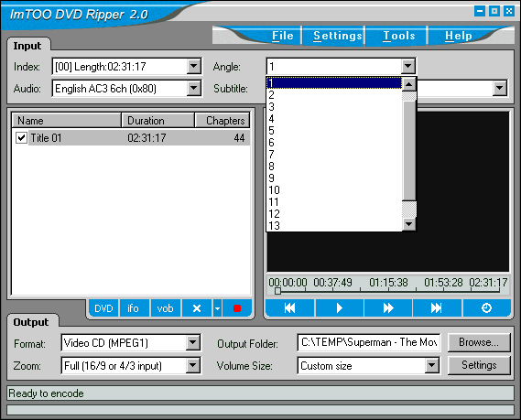
Task: Open the Audio track dropdown
Action: click(194, 89)
